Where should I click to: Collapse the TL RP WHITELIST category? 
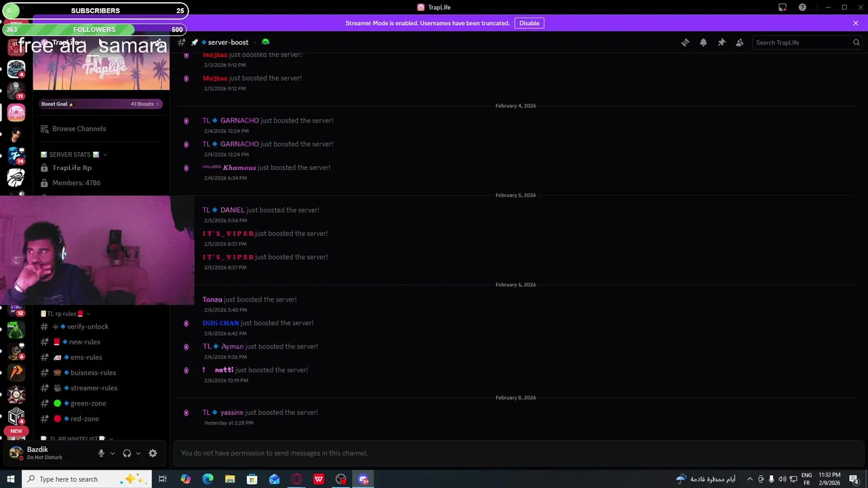(x=76, y=439)
